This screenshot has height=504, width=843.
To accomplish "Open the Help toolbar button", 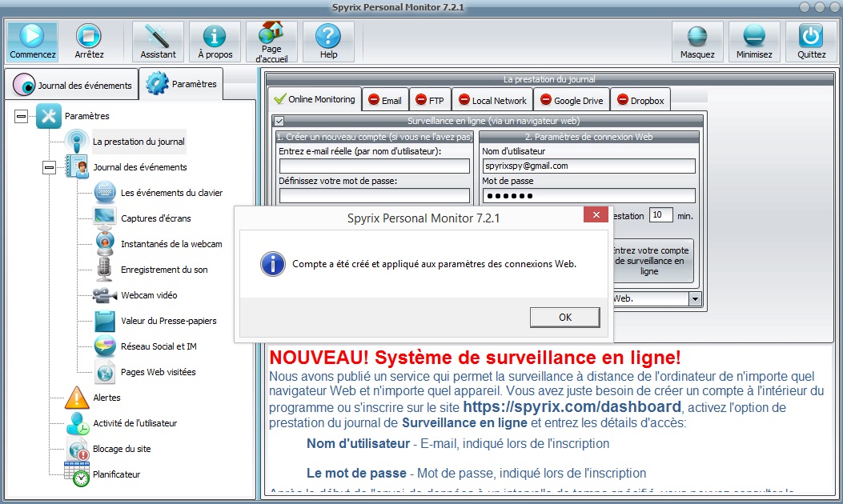I will (328, 42).
